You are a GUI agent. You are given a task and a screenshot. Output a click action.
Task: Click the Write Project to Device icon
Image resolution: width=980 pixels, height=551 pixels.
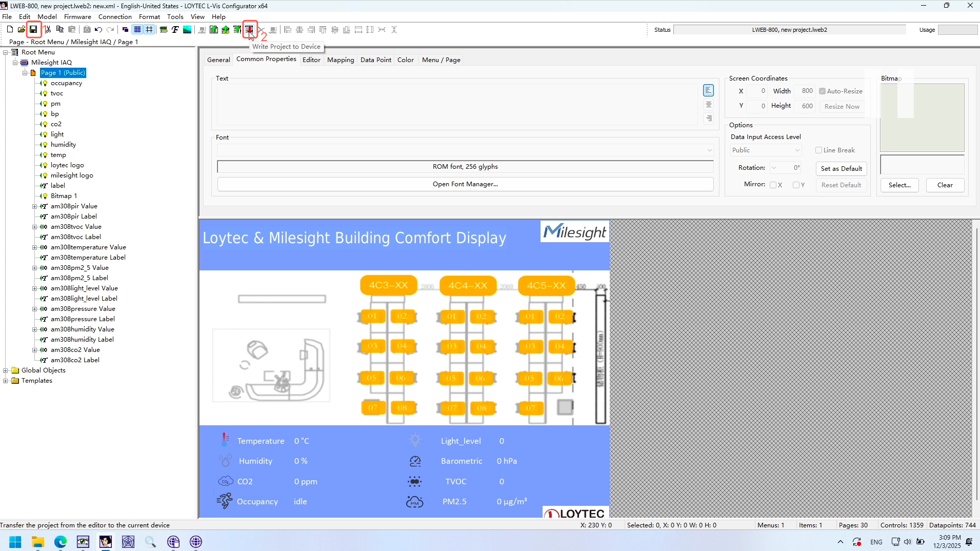point(249,30)
